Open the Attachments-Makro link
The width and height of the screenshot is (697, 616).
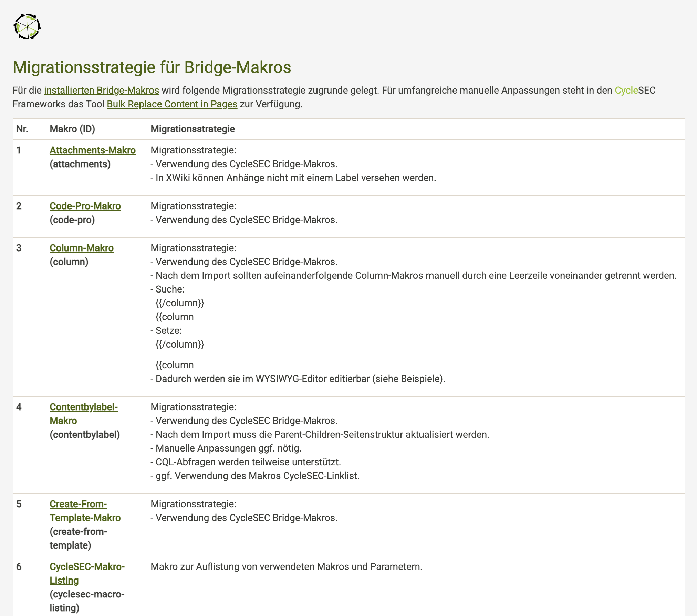point(92,150)
